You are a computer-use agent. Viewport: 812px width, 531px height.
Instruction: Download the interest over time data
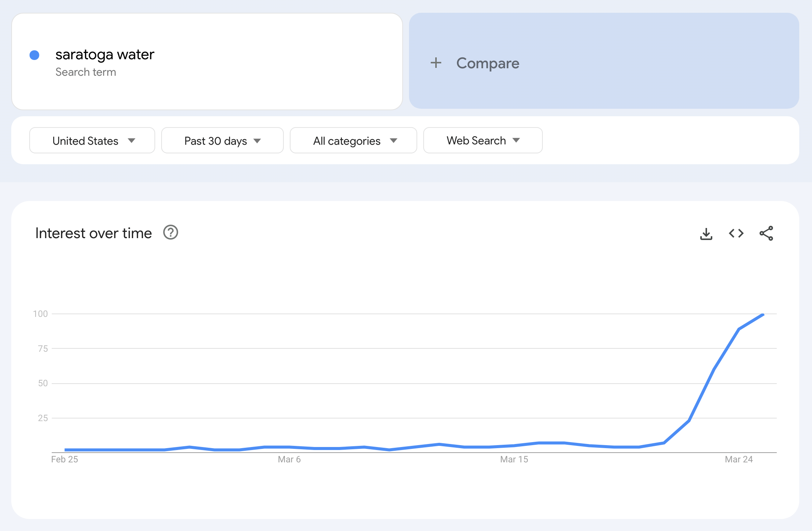click(706, 234)
